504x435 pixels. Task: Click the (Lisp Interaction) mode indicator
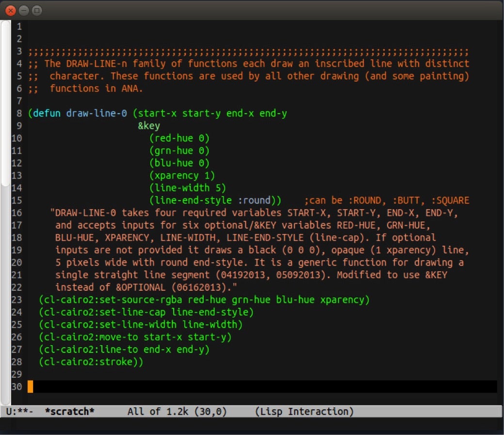(304, 412)
